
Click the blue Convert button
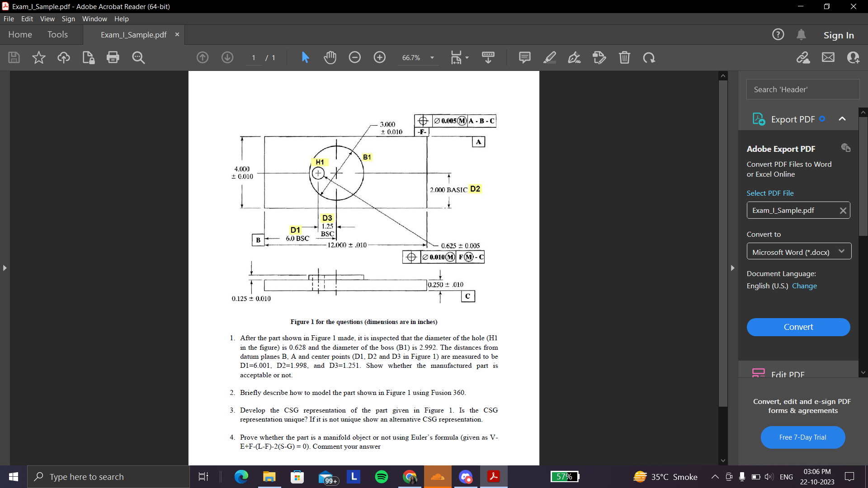coord(798,327)
